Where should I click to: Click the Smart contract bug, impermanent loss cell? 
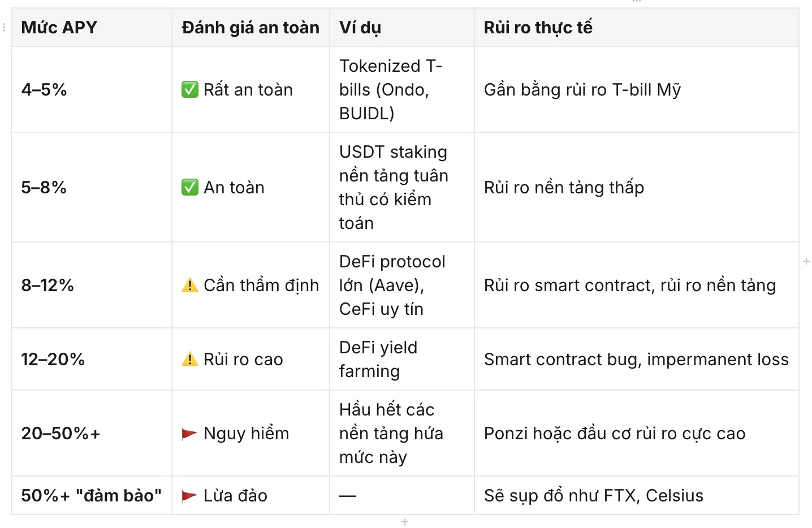(x=637, y=359)
